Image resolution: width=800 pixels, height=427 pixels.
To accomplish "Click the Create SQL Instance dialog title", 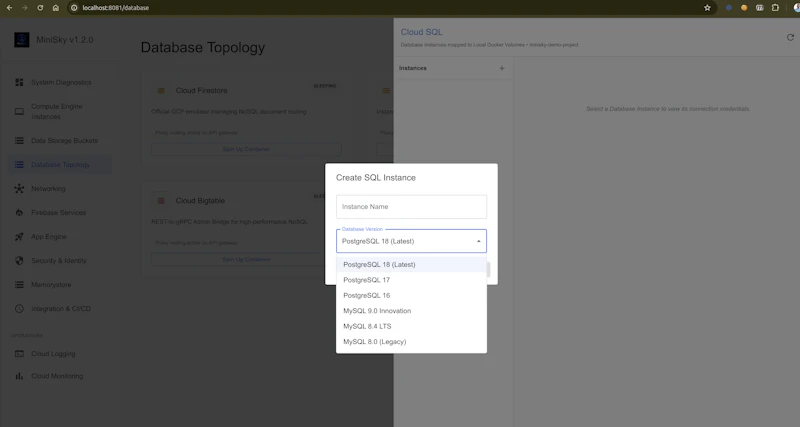I will 376,178.
